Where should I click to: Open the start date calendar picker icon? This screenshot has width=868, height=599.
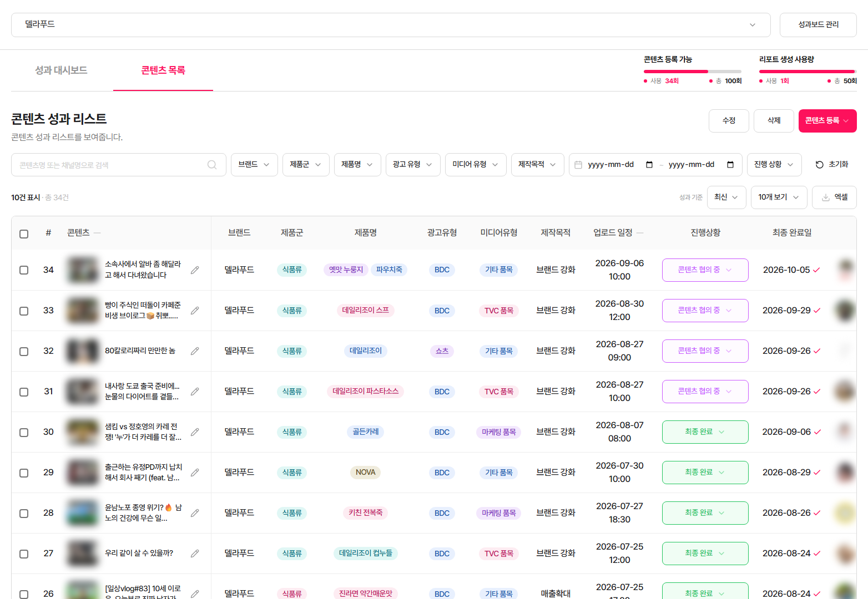click(649, 165)
